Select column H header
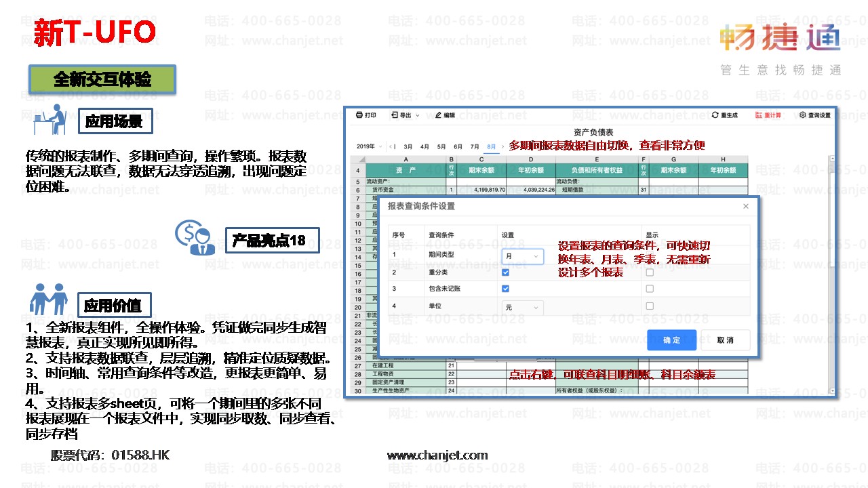 coord(723,159)
